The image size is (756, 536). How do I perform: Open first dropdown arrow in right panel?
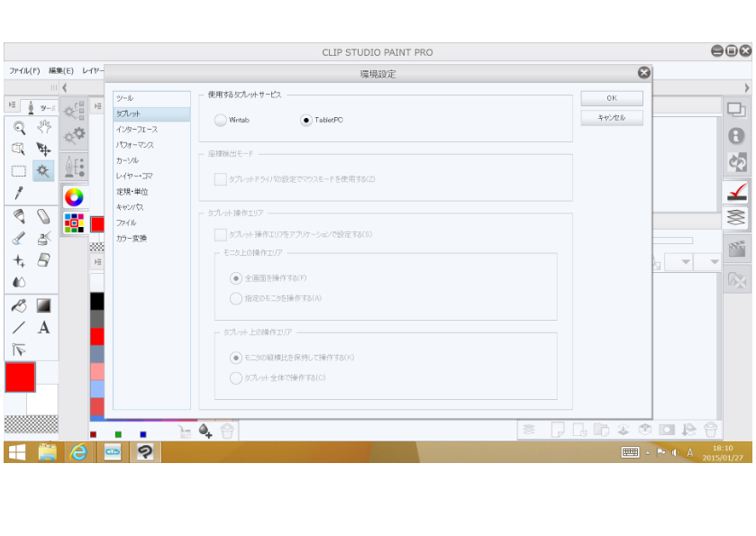pyautogui.click(x=685, y=262)
